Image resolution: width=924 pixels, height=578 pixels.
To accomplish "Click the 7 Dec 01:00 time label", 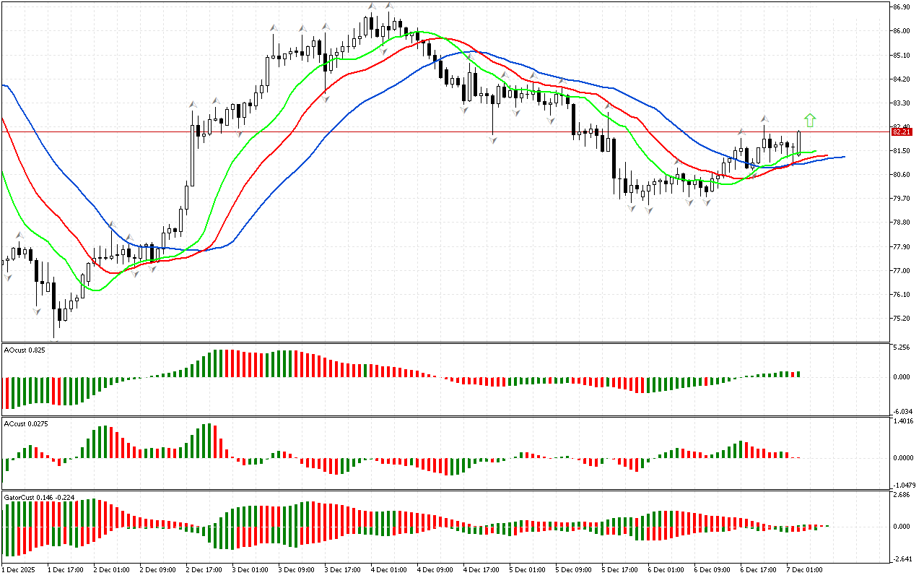I will (803, 569).
